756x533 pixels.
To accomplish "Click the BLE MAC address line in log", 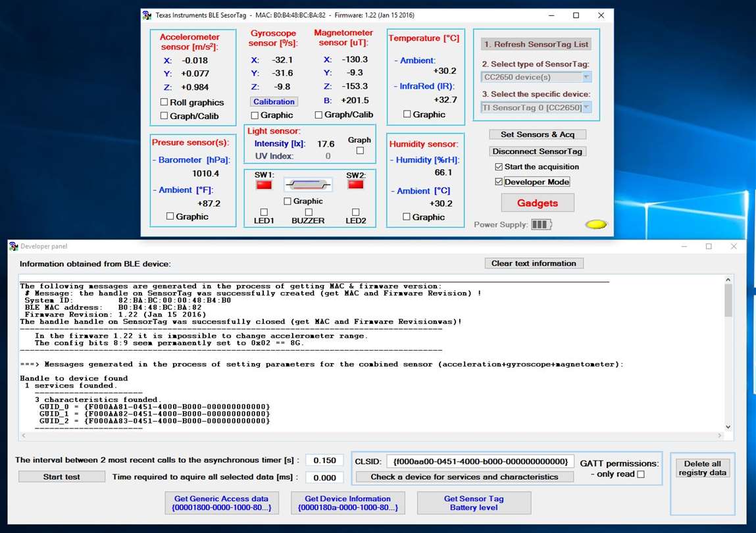I will 113,307.
